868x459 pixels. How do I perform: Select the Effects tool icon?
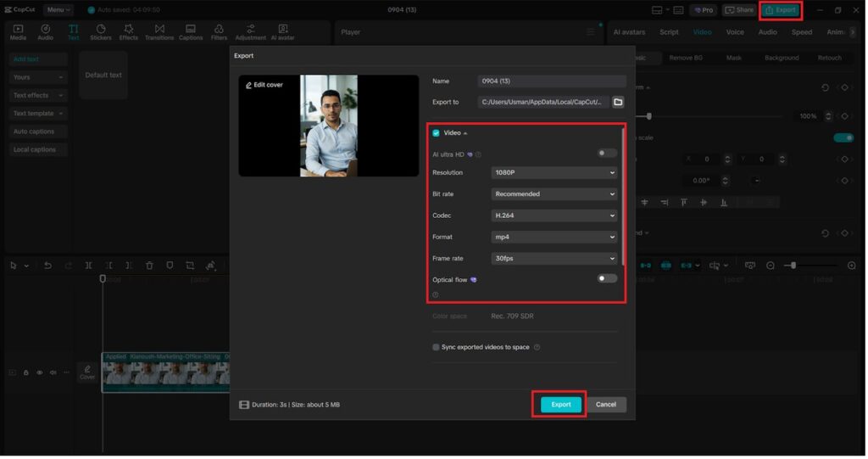pyautogui.click(x=128, y=31)
